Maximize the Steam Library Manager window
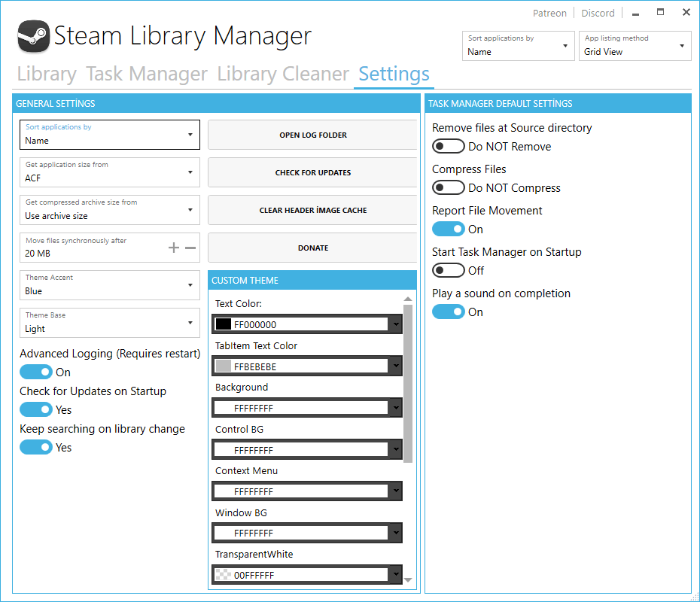The width and height of the screenshot is (700, 602). pyautogui.click(x=660, y=13)
